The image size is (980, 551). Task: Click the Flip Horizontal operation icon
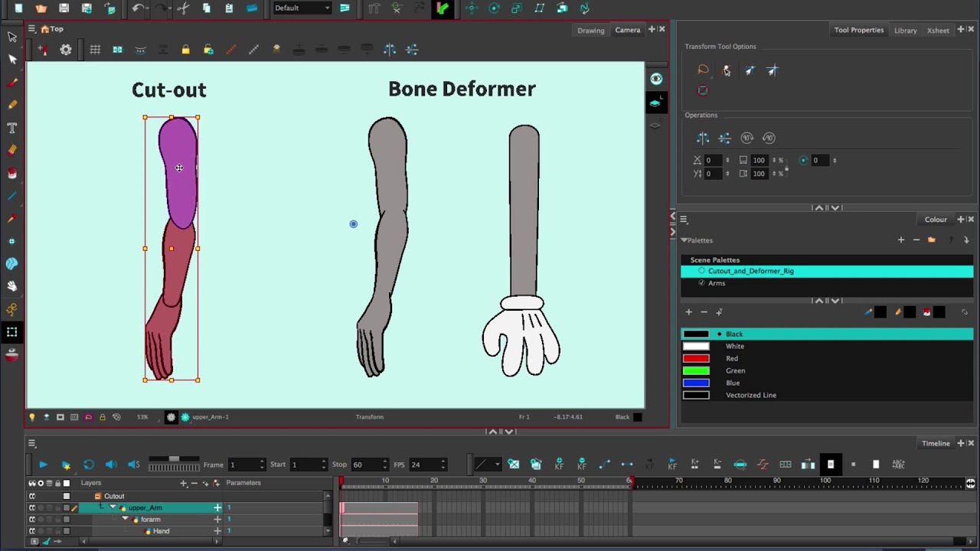(703, 139)
